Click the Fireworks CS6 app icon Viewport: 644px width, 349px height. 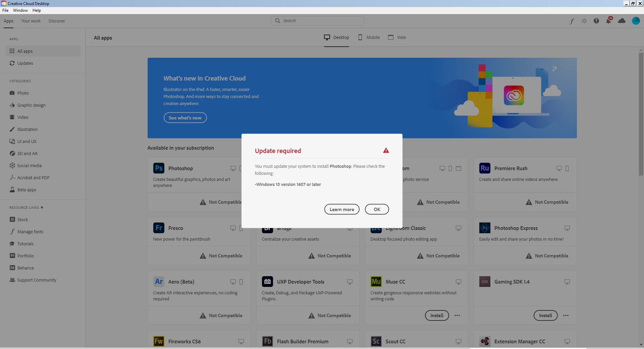click(x=159, y=341)
